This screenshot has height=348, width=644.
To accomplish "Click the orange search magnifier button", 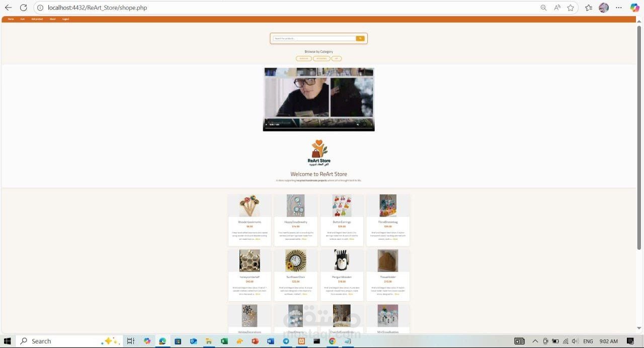I will pos(360,38).
